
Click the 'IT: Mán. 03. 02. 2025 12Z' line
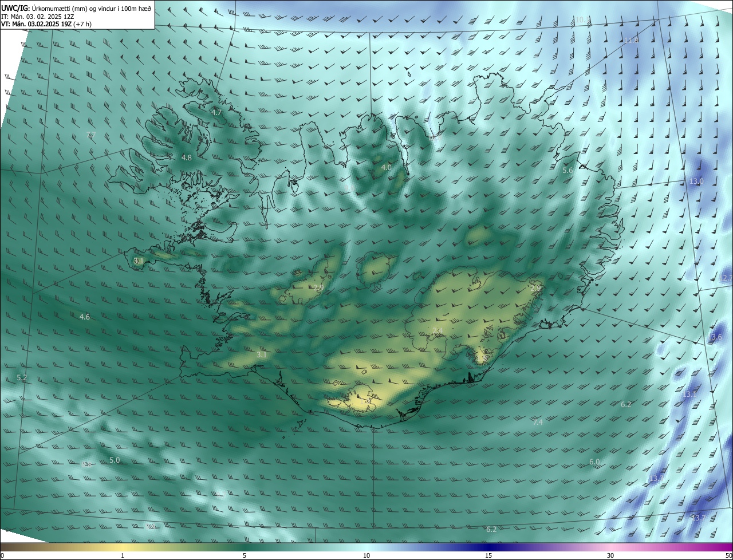pyautogui.click(x=38, y=16)
